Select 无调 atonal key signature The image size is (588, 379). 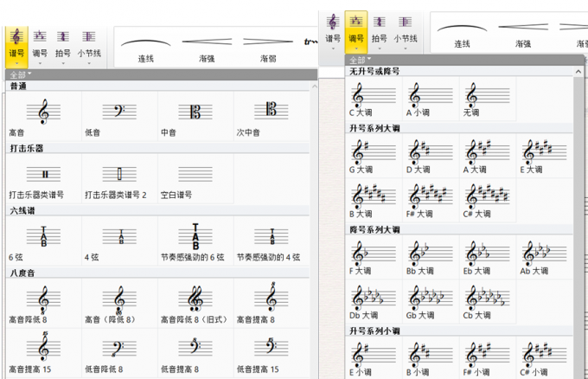[x=488, y=99]
